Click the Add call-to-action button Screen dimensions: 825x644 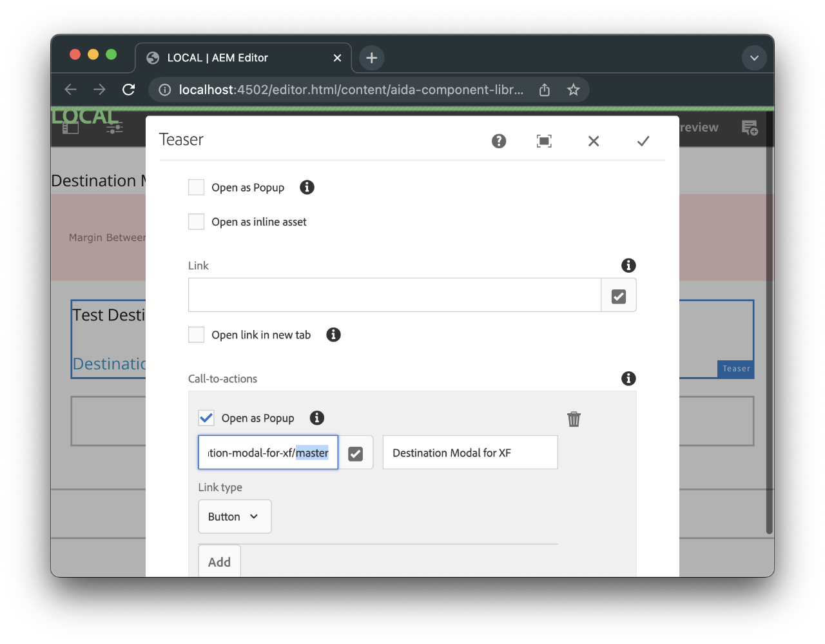[x=219, y=561]
